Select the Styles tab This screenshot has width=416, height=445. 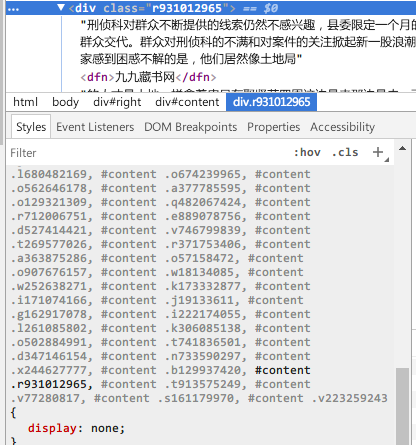coord(31,127)
